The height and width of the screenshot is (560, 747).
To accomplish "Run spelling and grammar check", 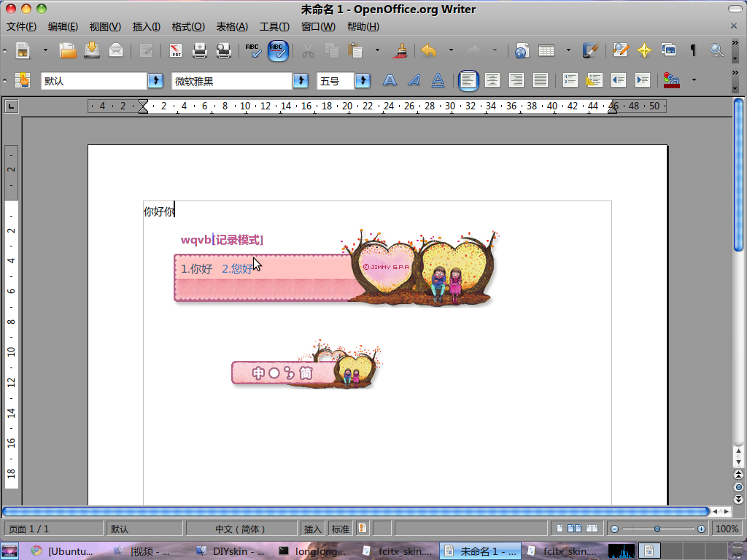I will click(253, 50).
